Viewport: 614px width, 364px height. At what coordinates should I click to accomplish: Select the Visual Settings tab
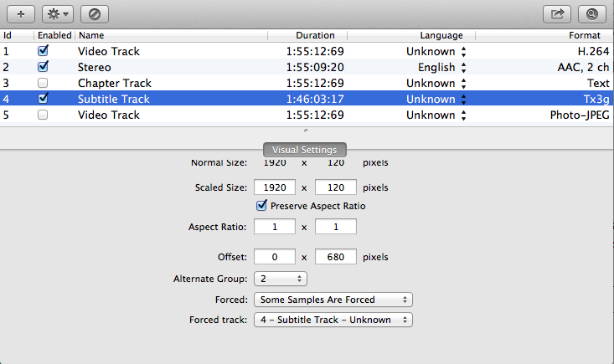click(305, 150)
